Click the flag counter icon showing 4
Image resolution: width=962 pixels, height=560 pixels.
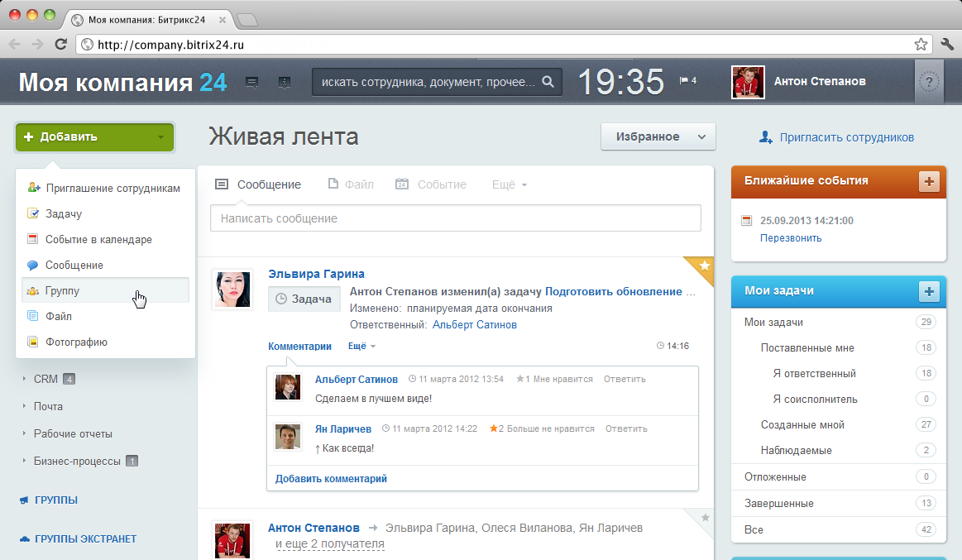pos(687,80)
